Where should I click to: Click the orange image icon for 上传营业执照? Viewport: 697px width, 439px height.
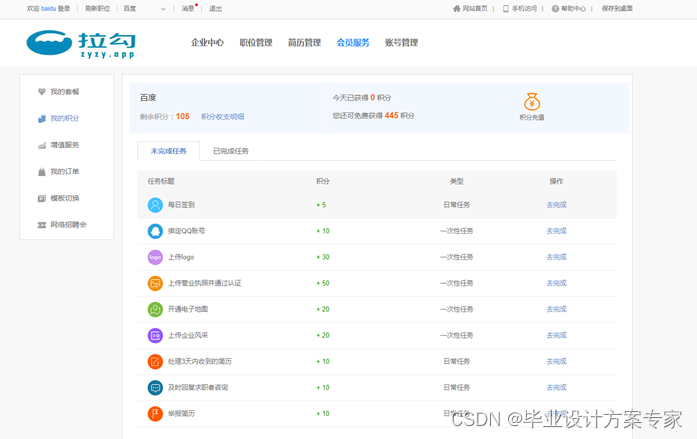pyautogui.click(x=155, y=283)
